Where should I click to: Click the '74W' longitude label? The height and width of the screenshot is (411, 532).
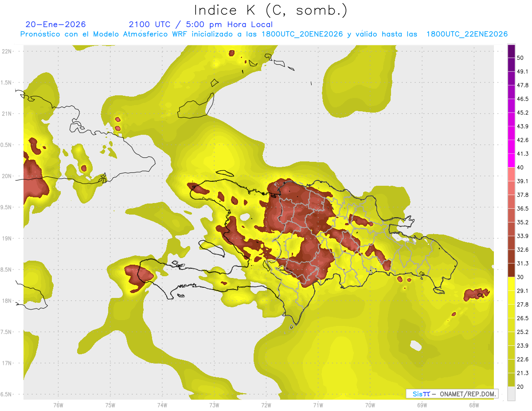pos(162,405)
